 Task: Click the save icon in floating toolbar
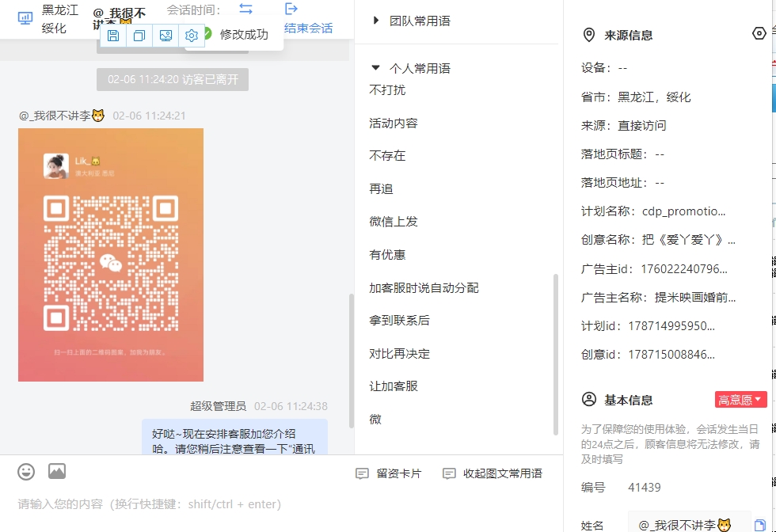coord(113,35)
